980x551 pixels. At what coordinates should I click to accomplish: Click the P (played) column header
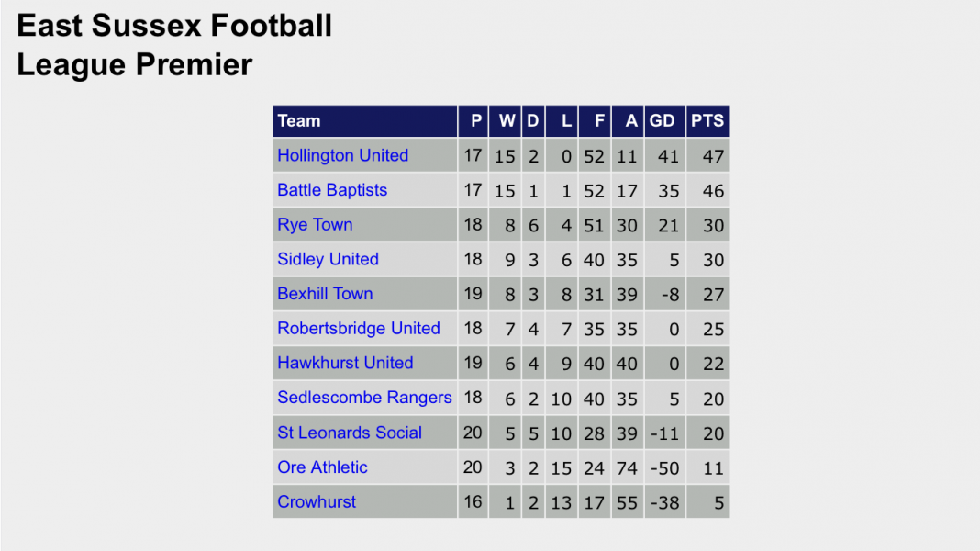[x=476, y=121]
